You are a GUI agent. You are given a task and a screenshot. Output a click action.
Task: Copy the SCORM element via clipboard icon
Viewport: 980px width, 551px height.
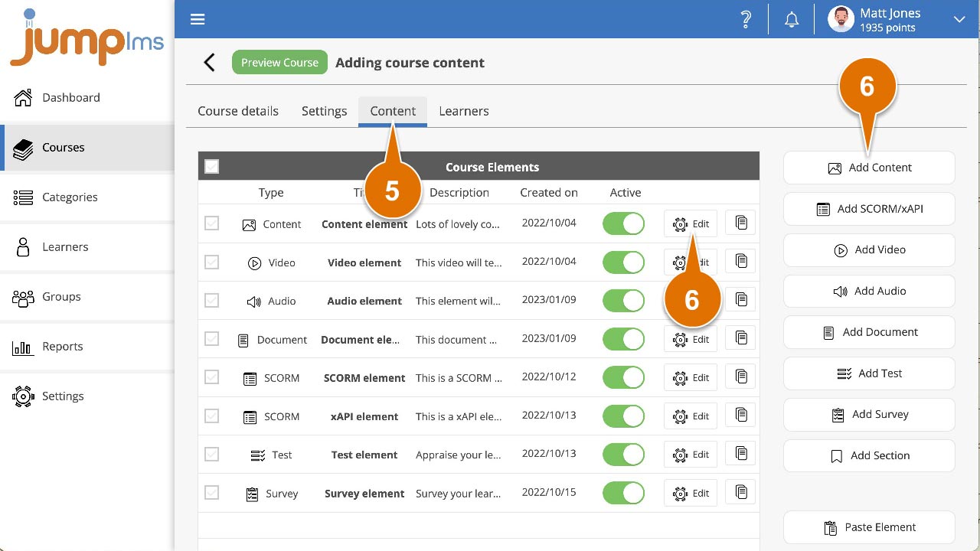(x=740, y=376)
